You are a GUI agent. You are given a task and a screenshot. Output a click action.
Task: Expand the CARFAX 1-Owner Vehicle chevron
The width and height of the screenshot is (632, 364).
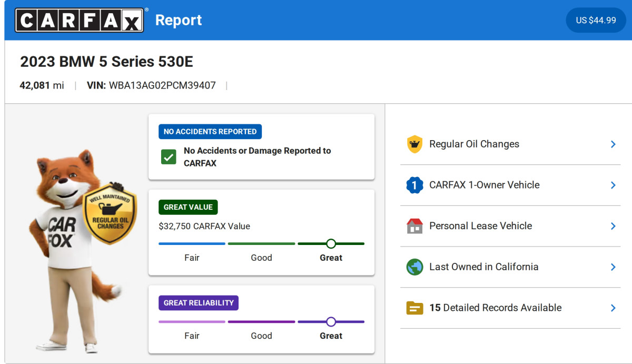[613, 185]
